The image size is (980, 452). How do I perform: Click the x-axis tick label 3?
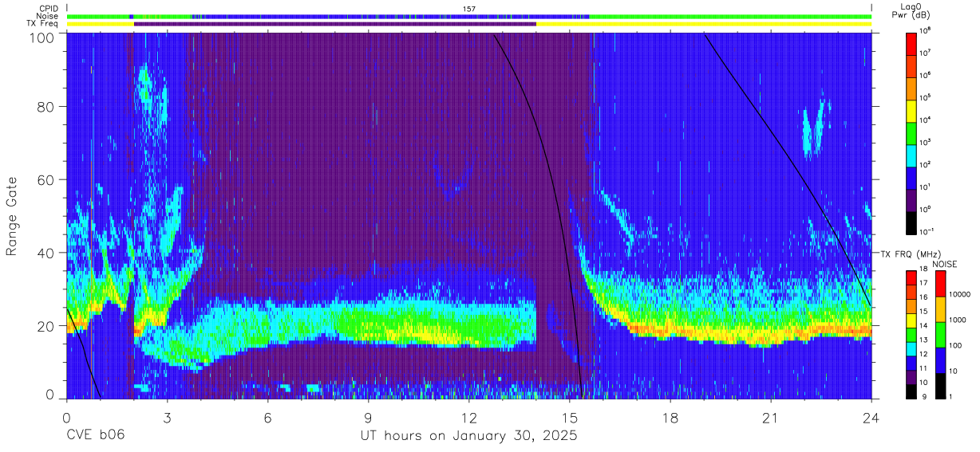(x=168, y=418)
